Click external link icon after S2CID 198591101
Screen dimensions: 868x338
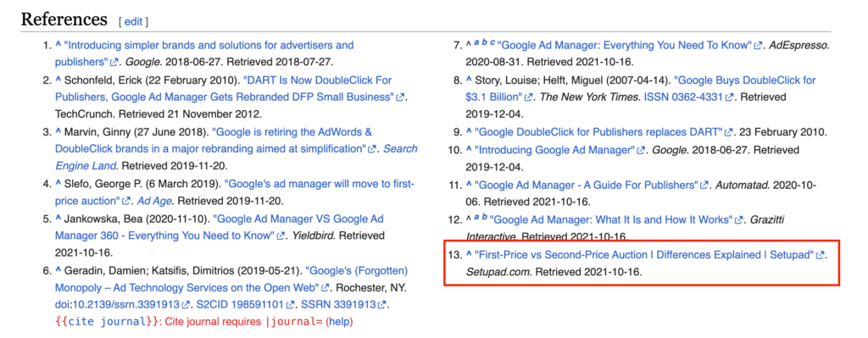(x=290, y=305)
